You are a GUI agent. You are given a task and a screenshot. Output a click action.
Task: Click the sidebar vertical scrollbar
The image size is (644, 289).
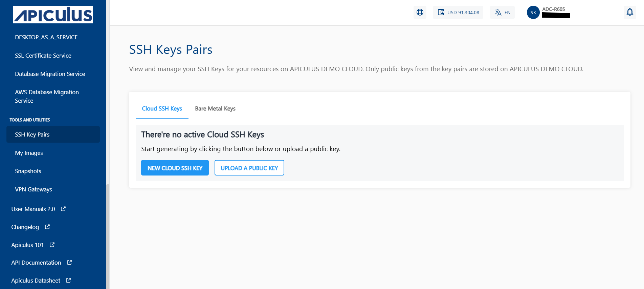click(108, 236)
